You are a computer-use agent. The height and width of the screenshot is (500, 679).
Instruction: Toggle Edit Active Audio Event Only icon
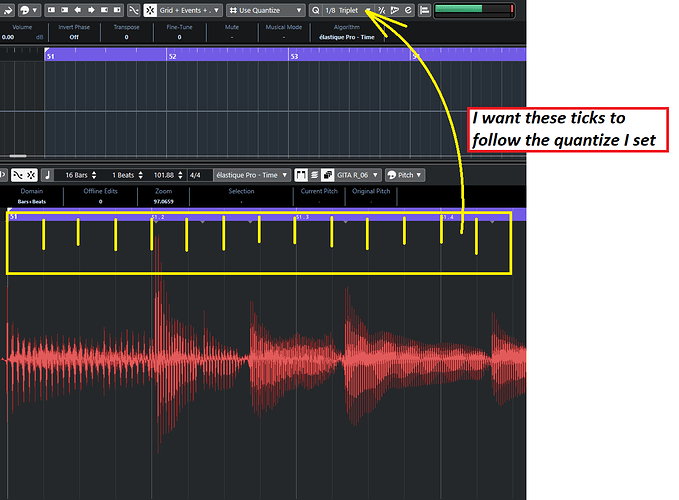pyautogui.click(x=327, y=175)
